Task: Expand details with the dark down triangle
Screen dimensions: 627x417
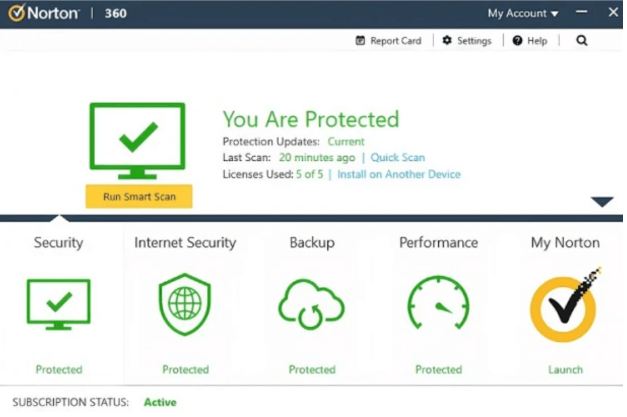Action: (x=602, y=202)
